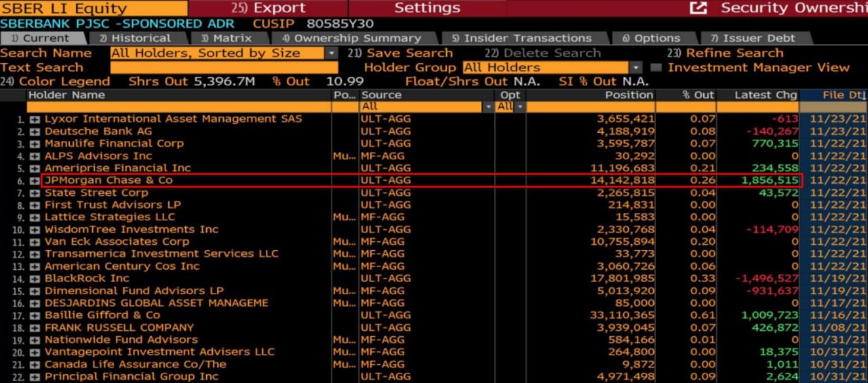Open the Issuer Debt tab
Image resolution: width=868 pixels, height=383 pixels.
[x=753, y=38]
